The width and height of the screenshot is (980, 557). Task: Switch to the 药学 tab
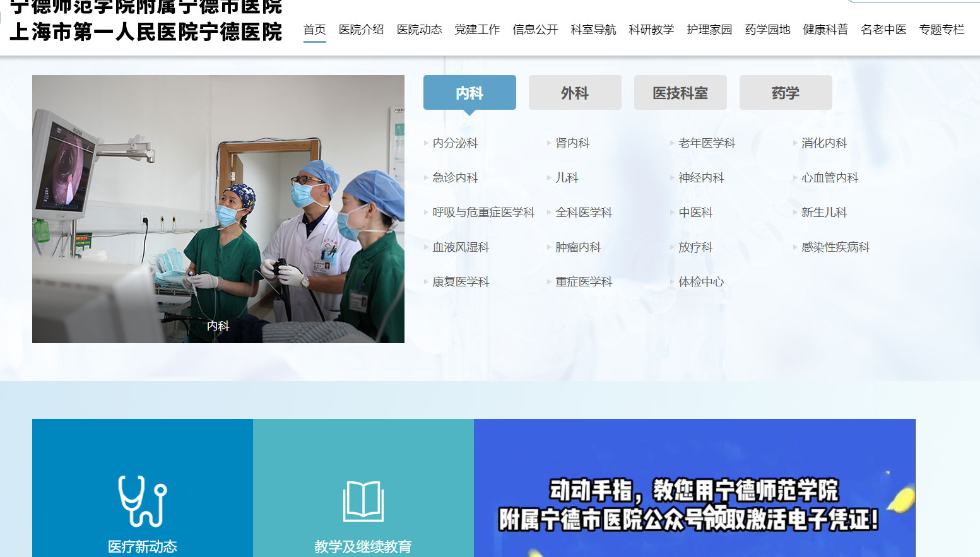[786, 93]
